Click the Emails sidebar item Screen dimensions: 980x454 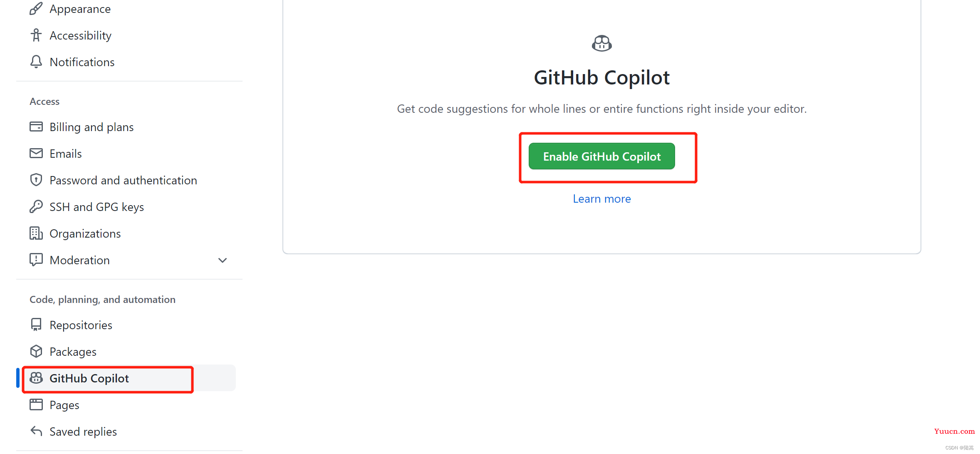pyautogui.click(x=66, y=153)
